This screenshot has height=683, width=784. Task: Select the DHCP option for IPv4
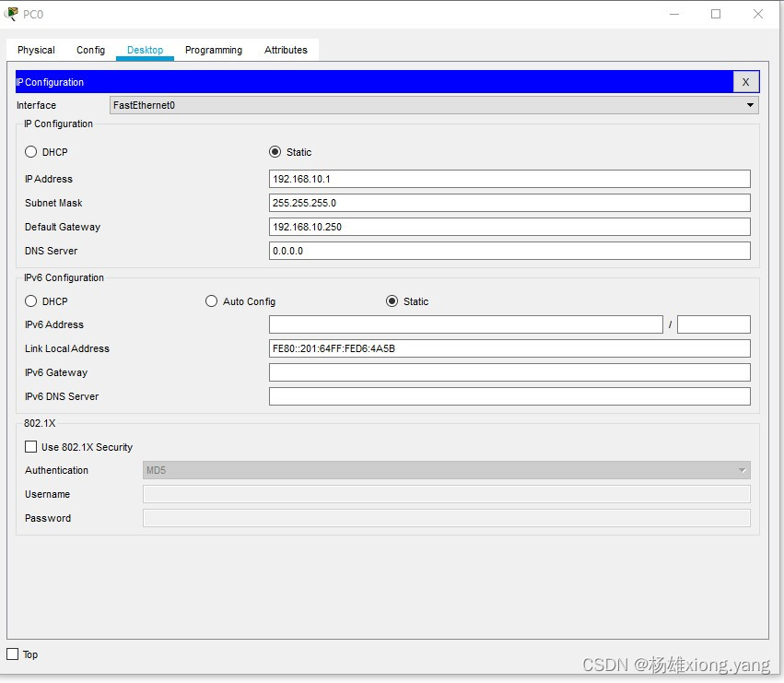[31, 152]
